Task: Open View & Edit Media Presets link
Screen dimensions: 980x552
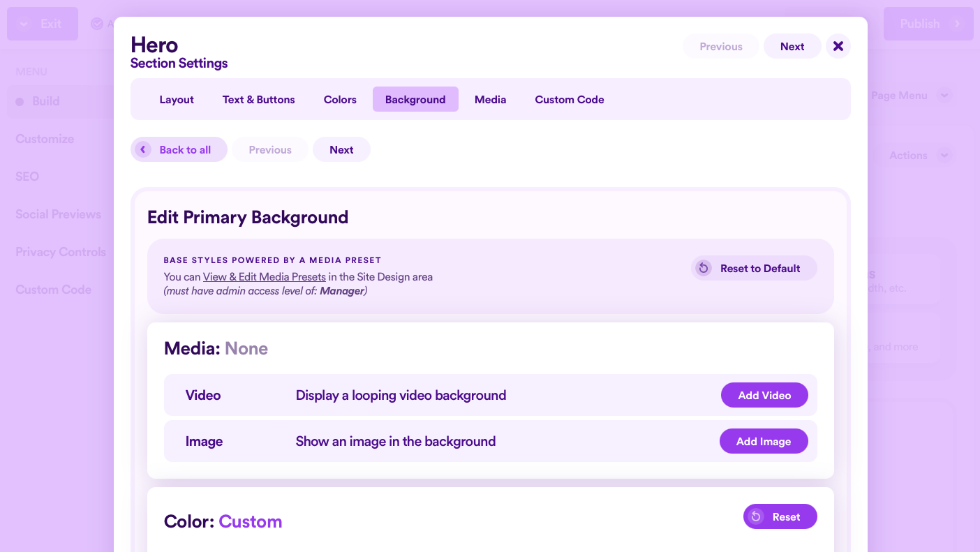Action: tap(265, 276)
